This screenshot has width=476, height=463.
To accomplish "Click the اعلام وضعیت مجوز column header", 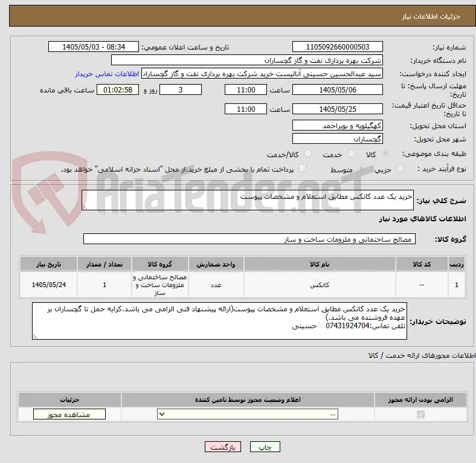I will (x=248, y=400).
